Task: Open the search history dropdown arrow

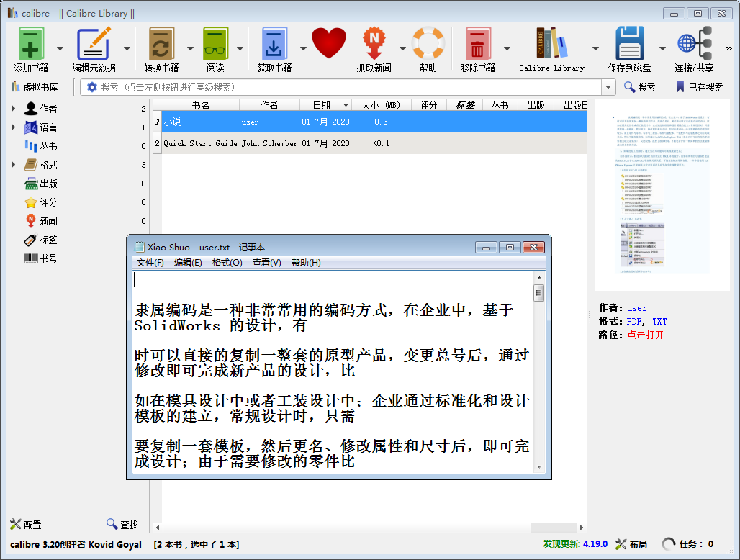Action: [x=608, y=87]
